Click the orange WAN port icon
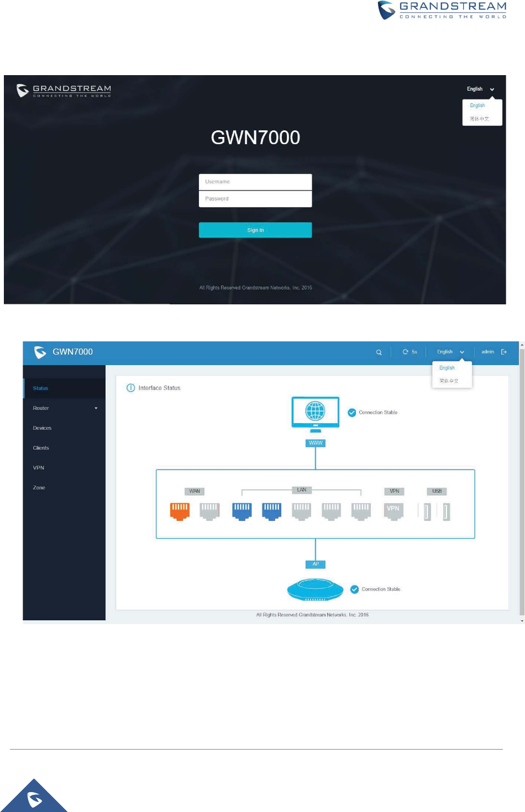525x812 pixels. (180, 512)
